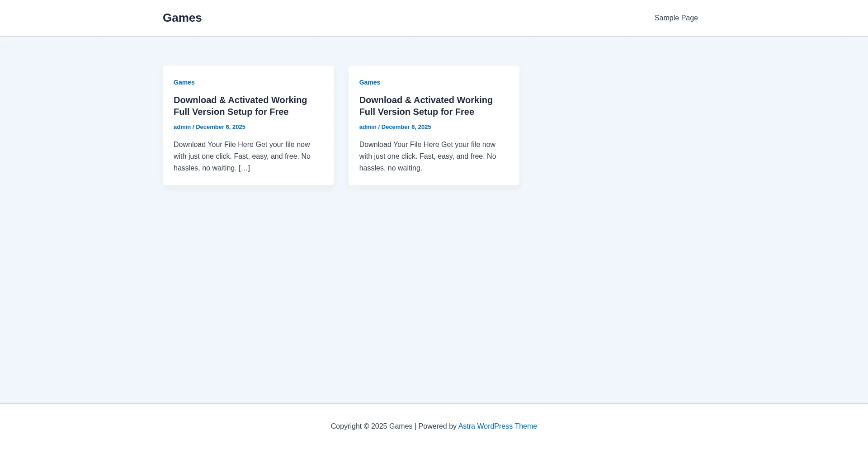Click the admin author link on first post
868x449 pixels.
[182, 127]
